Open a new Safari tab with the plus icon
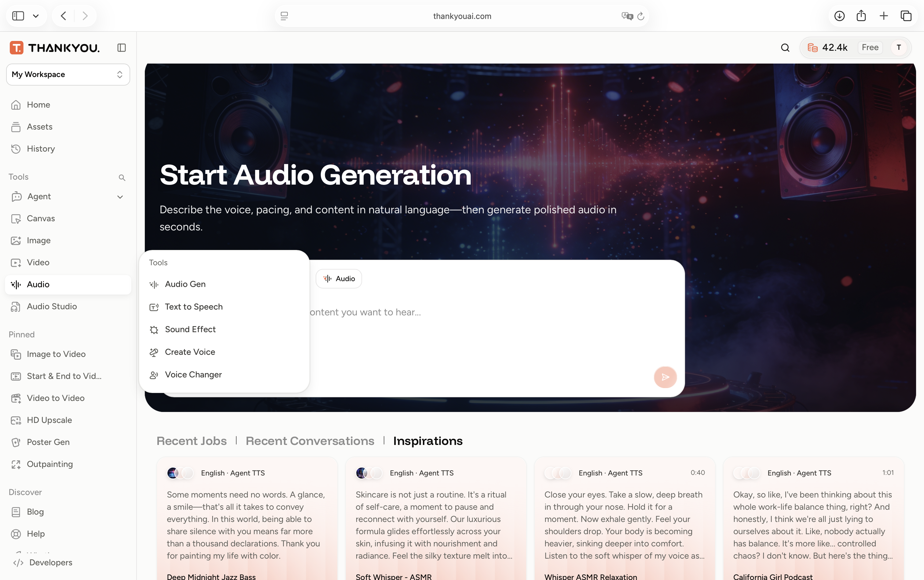 [884, 16]
